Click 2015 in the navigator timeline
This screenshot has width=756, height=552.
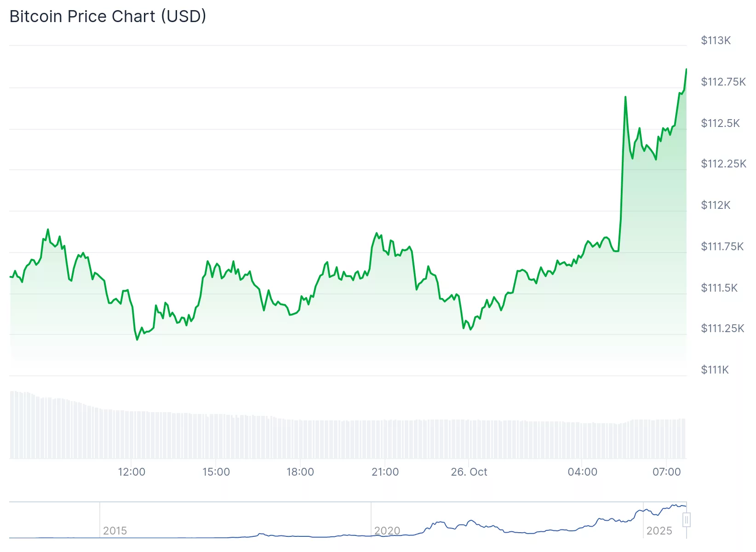click(115, 531)
